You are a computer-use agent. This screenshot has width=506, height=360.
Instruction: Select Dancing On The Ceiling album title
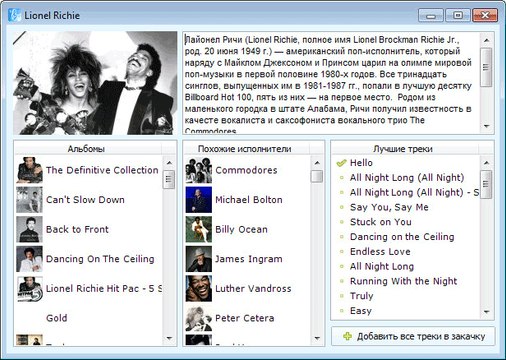coord(100,259)
